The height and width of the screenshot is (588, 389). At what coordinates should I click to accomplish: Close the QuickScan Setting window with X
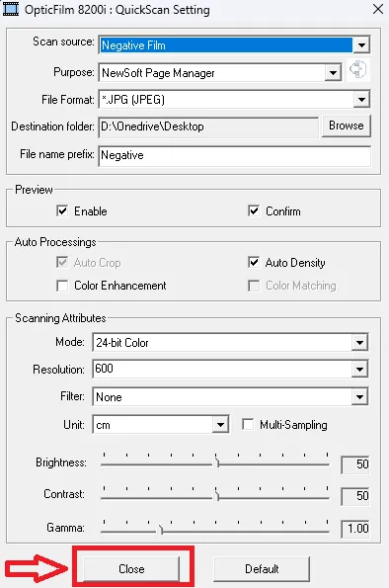point(378,9)
